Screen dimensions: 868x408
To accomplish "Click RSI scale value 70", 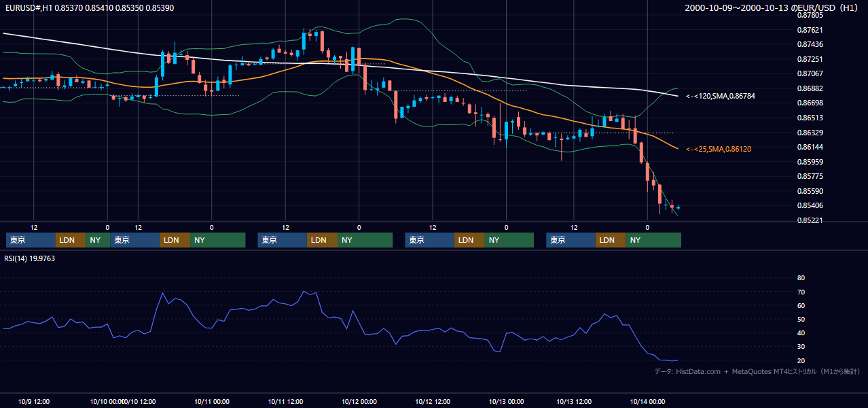I will click(801, 292).
